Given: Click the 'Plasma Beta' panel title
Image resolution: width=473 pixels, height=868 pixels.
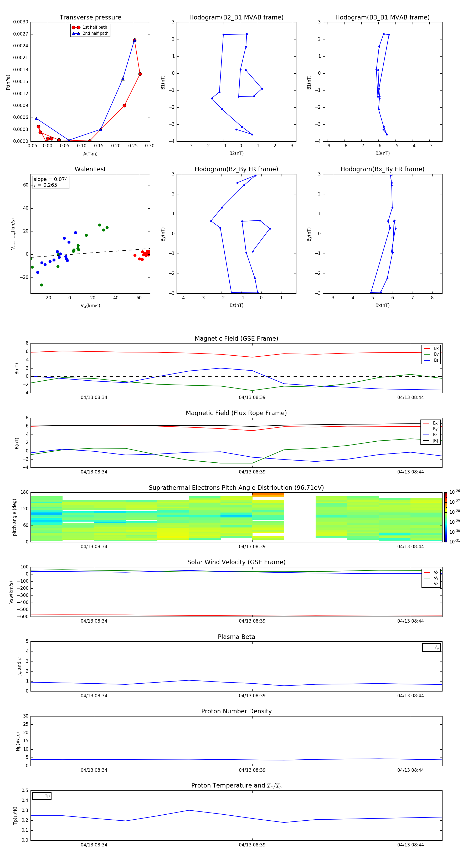Looking at the screenshot, I should [x=236, y=637].
